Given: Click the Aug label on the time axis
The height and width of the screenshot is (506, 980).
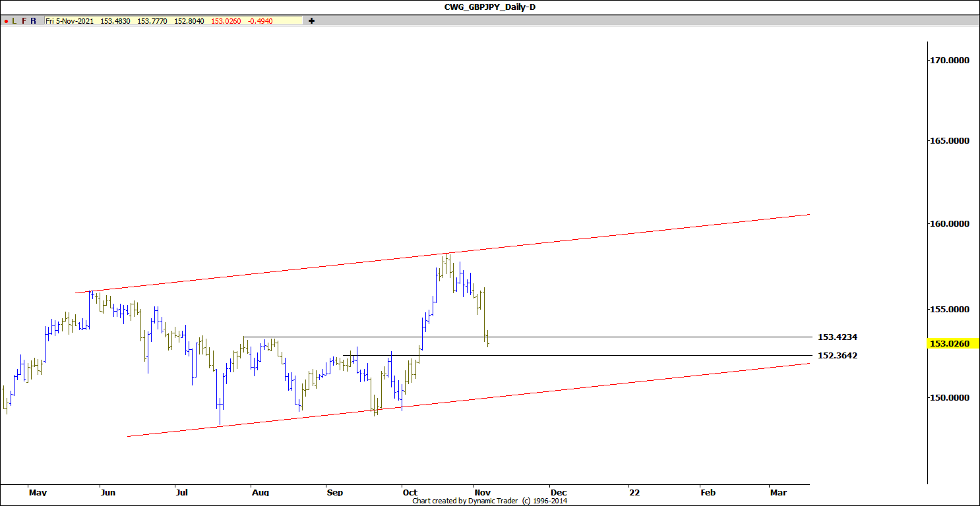Looking at the screenshot, I should 260,492.
